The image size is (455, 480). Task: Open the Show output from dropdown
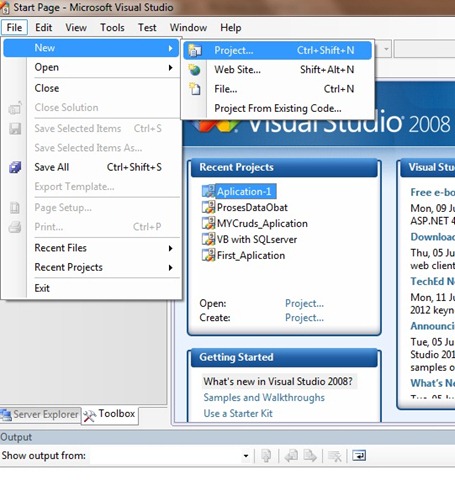point(246,456)
